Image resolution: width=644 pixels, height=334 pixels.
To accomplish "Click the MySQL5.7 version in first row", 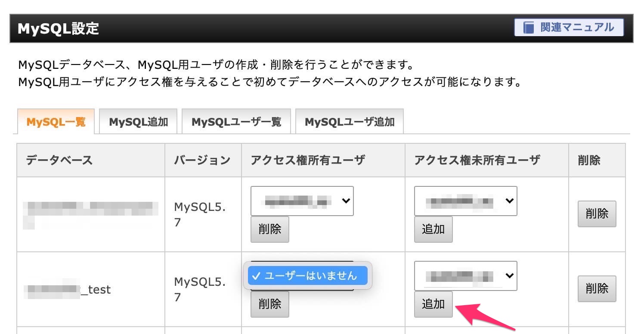I will coord(200,215).
